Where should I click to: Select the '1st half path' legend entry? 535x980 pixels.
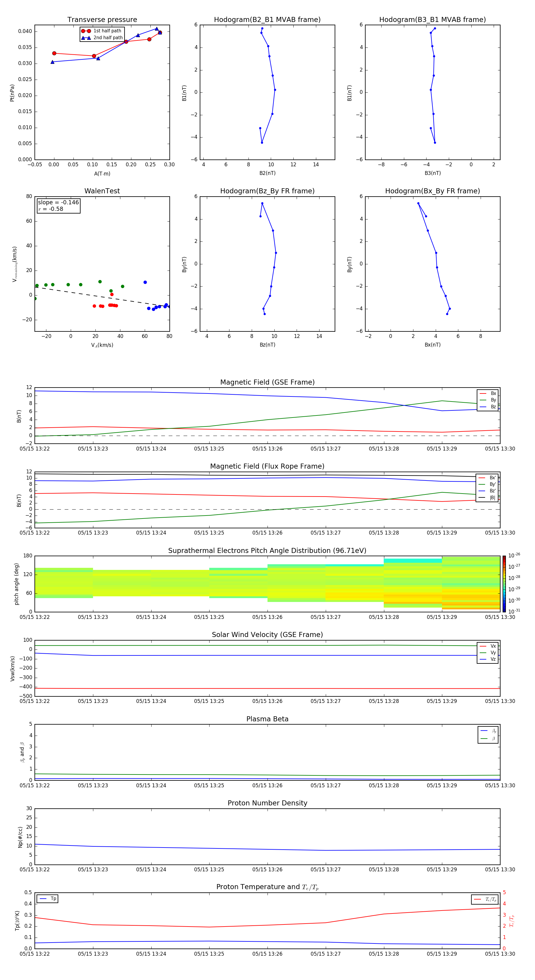[101, 31]
